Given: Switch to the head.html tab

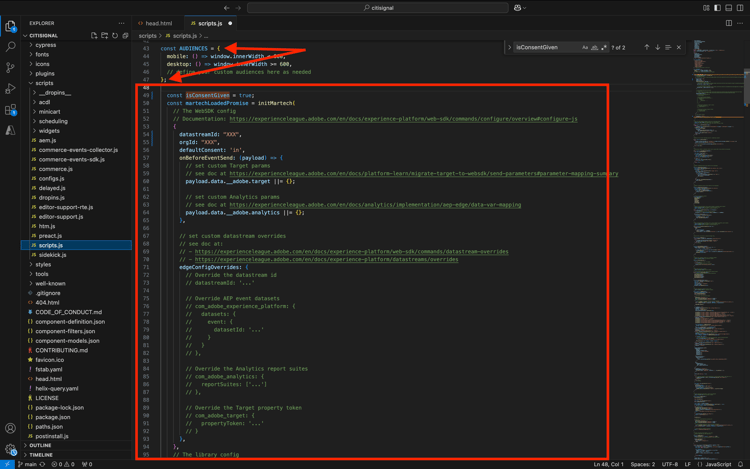Looking at the screenshot, I should click(x=156, y=23).
